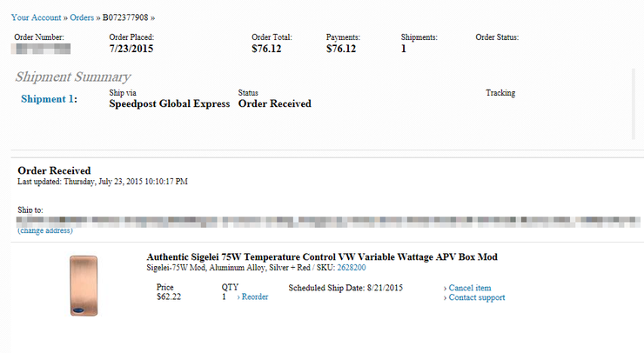Image resolution: width=644 pixels, height=353 pixels.
Task: Click the Speedpost Global Express shipping method
Action: 170,103
